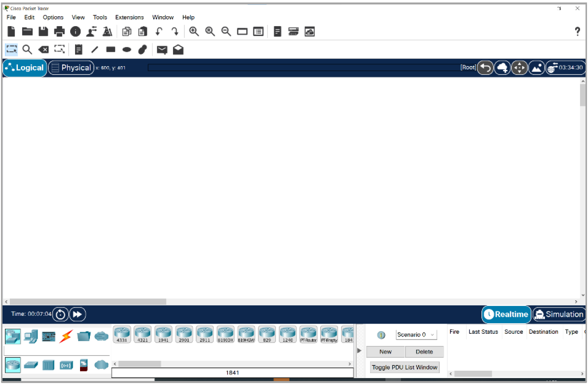This screenshot has height=385, width=588.
Task: Open the Connections lightning bolt category
Action: (66, 337)
